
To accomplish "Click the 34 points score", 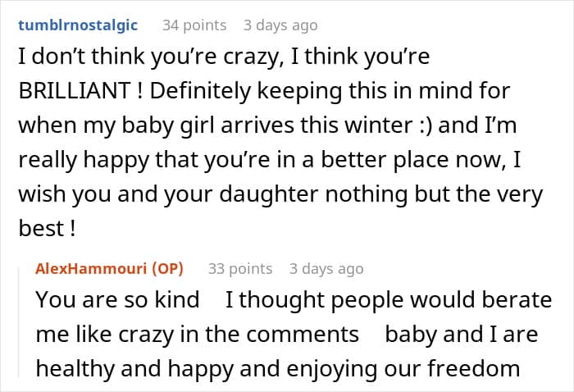I will (194, 25).
